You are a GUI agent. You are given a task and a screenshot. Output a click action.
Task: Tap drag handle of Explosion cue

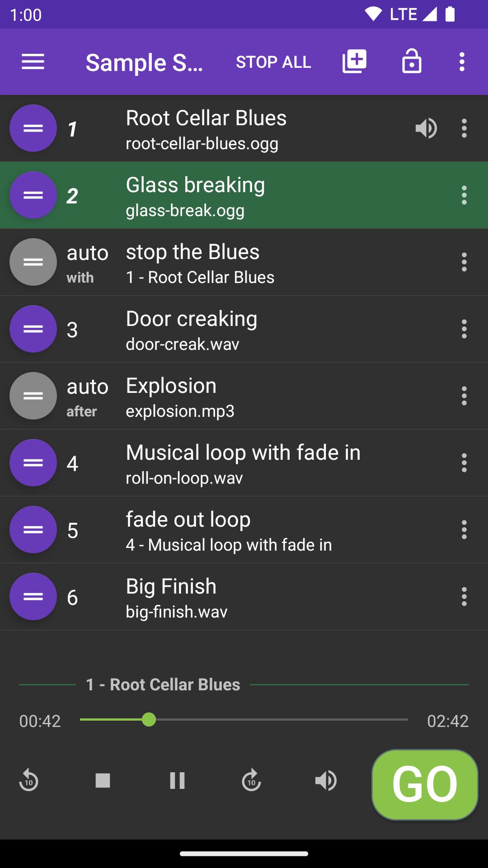click(33, 396)
